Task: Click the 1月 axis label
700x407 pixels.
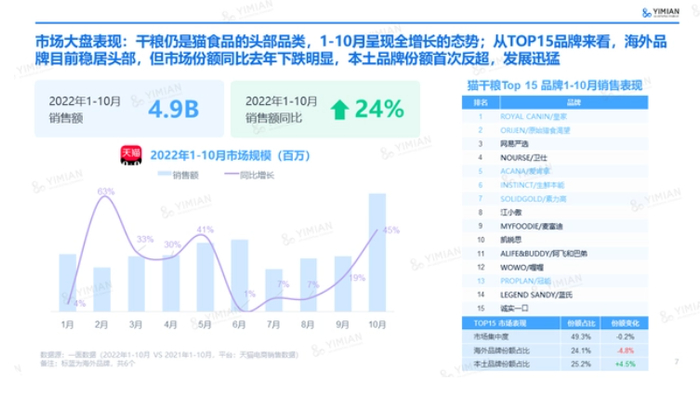Action: [x=67, y=324]
